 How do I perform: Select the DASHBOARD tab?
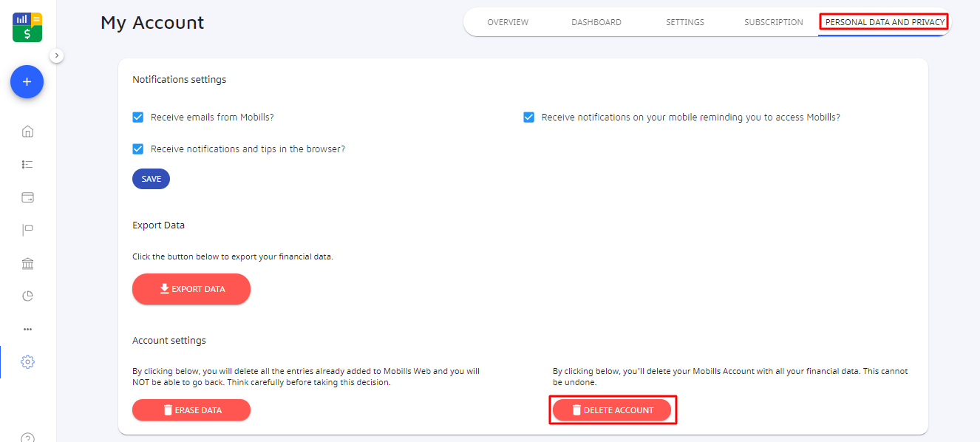click(596, 22)
